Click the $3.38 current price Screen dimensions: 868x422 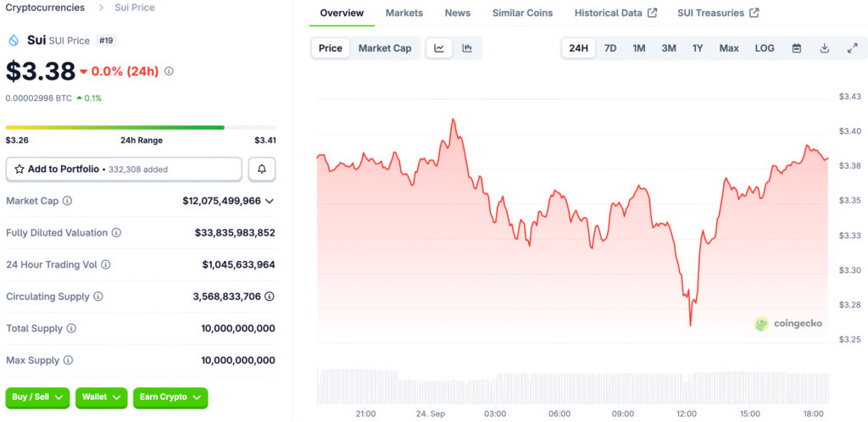41,71
